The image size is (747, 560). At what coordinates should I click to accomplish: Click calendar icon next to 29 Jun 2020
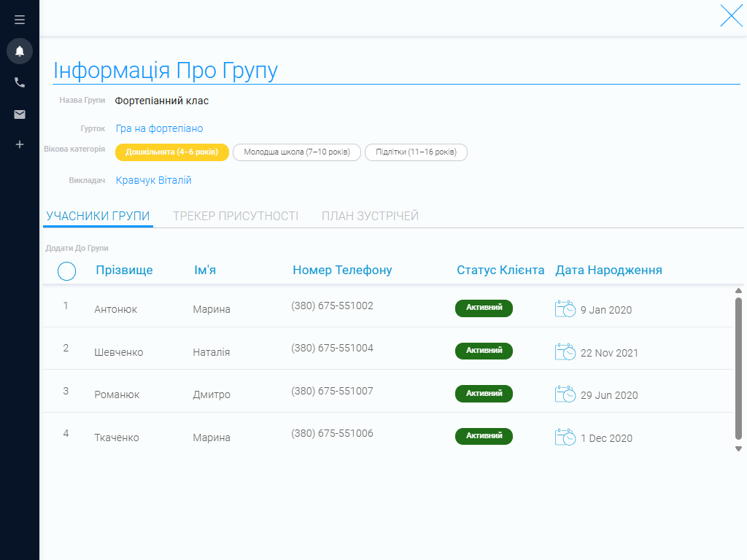565,394
